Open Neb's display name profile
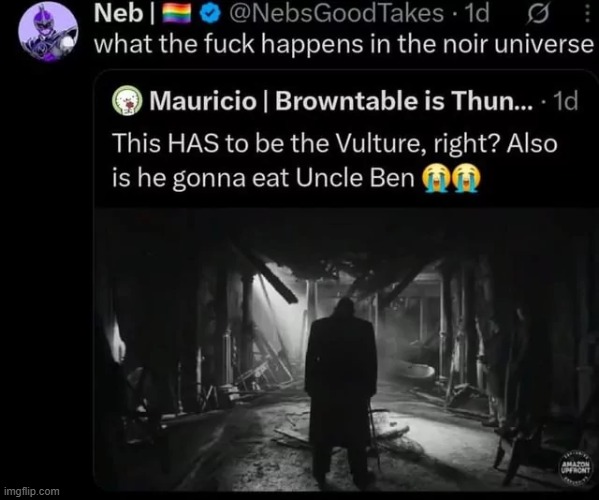599x500 pixels. point(118,14)
